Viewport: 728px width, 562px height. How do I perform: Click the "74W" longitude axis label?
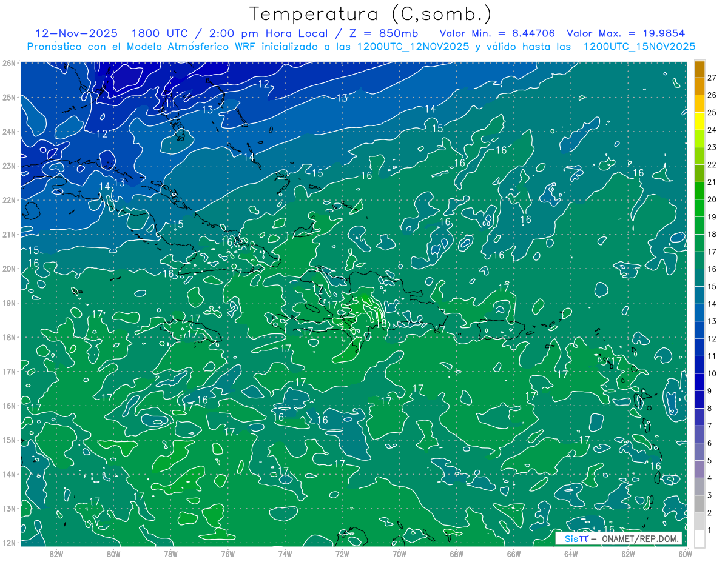[x=285, y=554]
